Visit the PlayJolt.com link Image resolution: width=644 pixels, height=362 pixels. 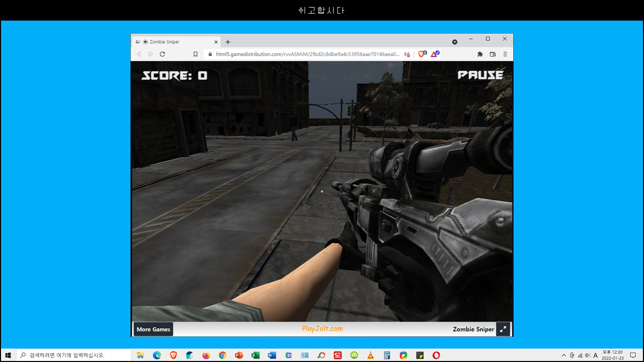tap(323, 329)
